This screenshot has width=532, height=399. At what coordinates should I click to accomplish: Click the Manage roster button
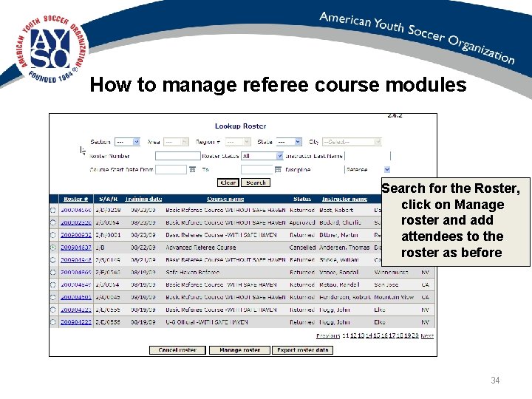click(239, 349)
